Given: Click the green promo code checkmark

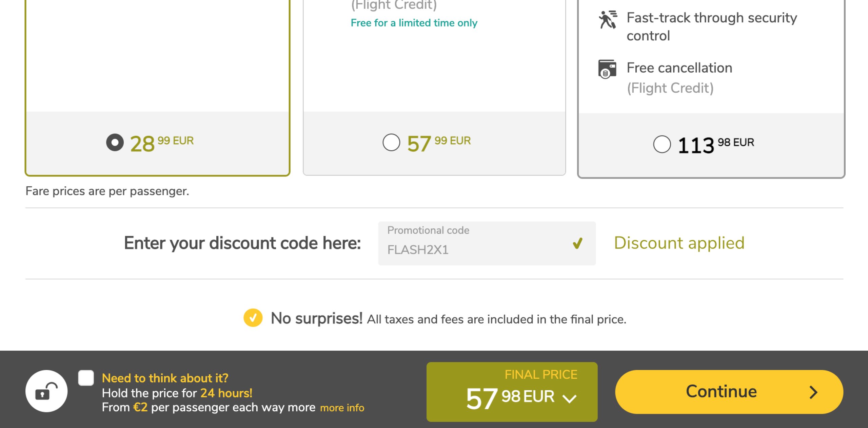Looking at the screenshot, I should click(577, 243).
